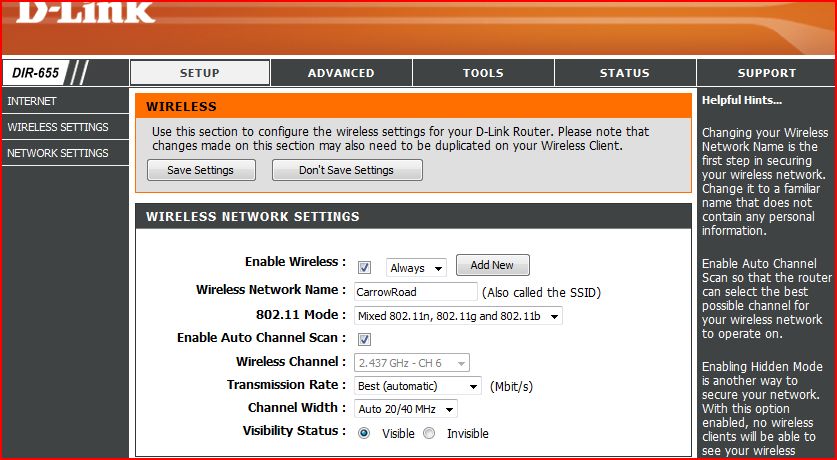This screenshot has height=460, width=837.
Task: Open the Transmission Rate dropdown
Action: 417,386
